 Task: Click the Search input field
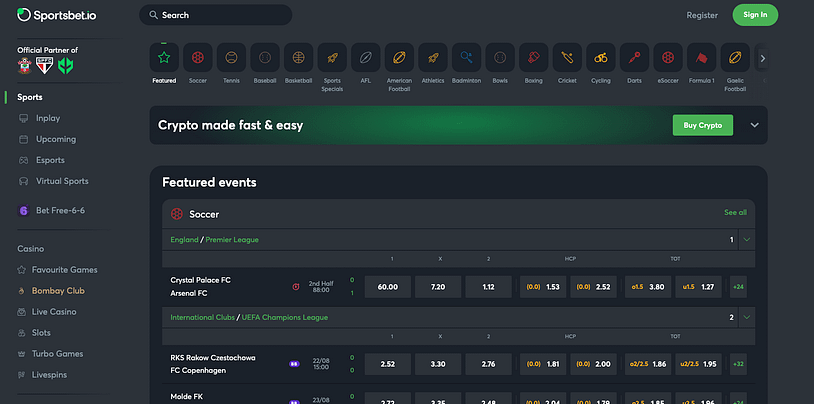pos(216,15)
